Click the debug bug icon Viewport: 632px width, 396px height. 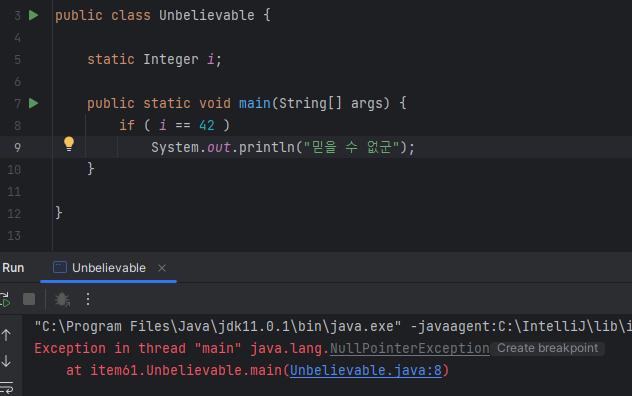tap(62, 299)
